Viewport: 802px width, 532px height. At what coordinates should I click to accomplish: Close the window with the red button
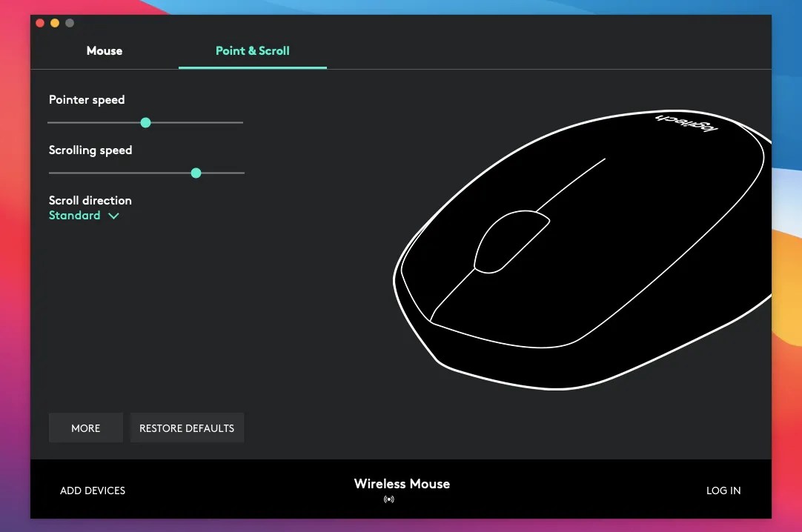pos(40,23)
